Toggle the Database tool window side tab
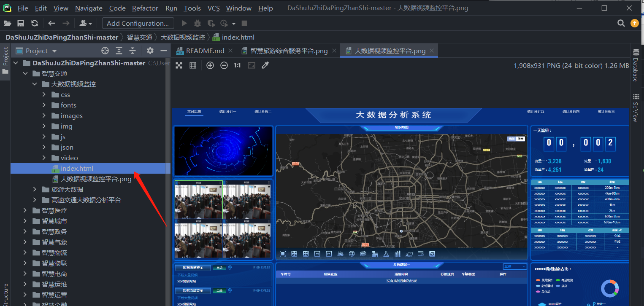644x306 pixels. [636, 65]
